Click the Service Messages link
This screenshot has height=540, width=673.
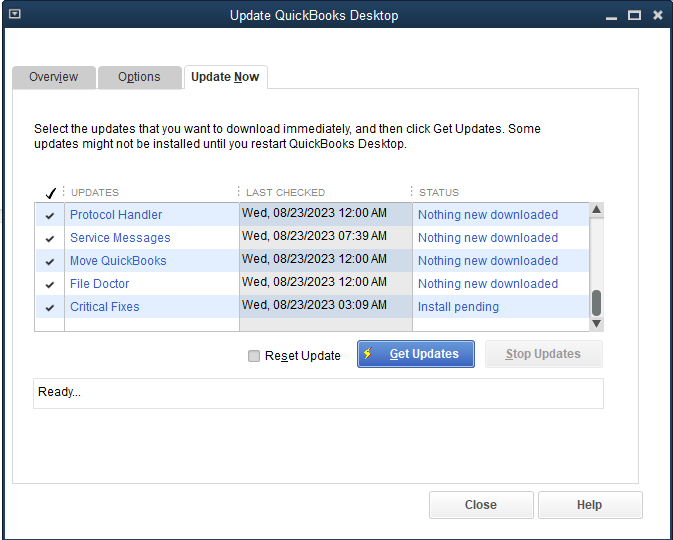[x=120, y=238]
